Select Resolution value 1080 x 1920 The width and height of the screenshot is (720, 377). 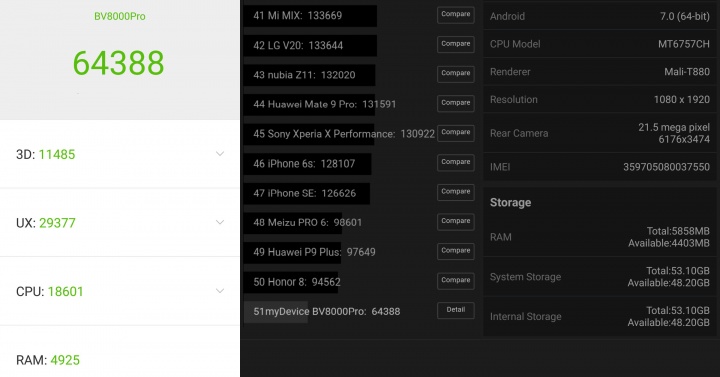pos(682,100)
